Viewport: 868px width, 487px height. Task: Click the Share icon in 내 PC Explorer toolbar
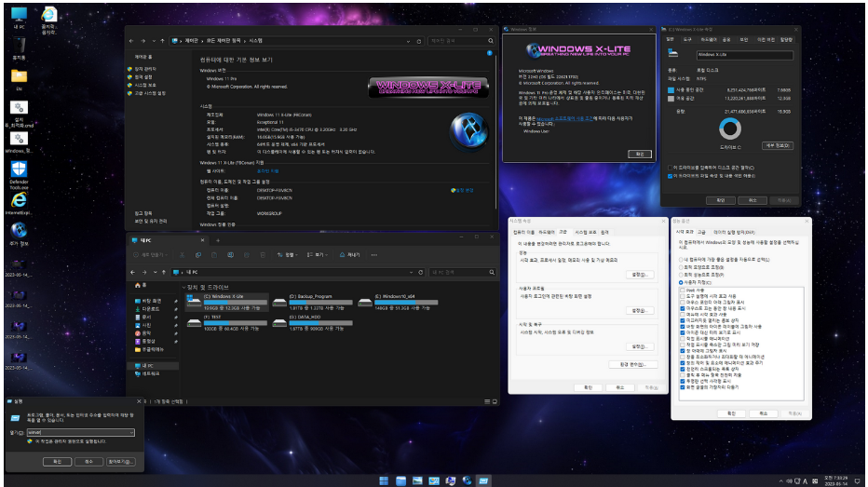point(247,255)
